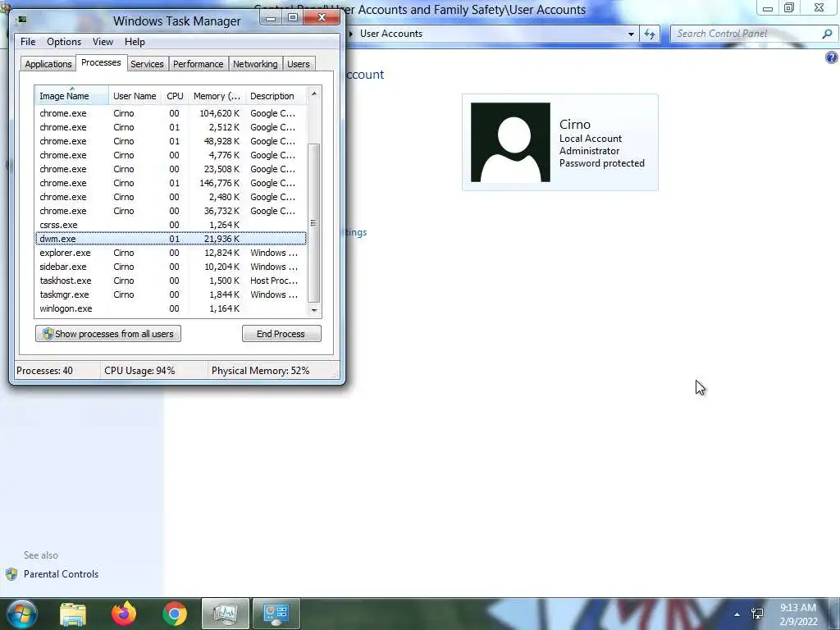Switch to the Performance tab

pyautogui.click(x=199, y=64)
